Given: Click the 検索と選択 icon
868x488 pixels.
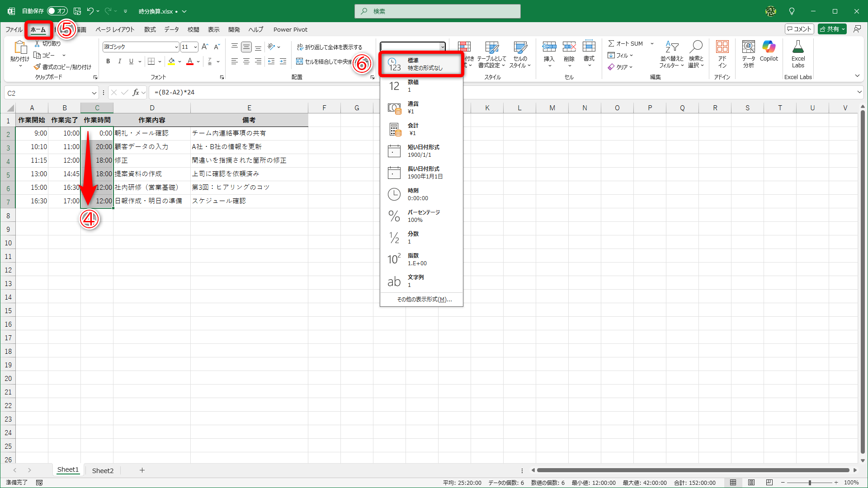Looking at the screenshot, I should 696,54.
